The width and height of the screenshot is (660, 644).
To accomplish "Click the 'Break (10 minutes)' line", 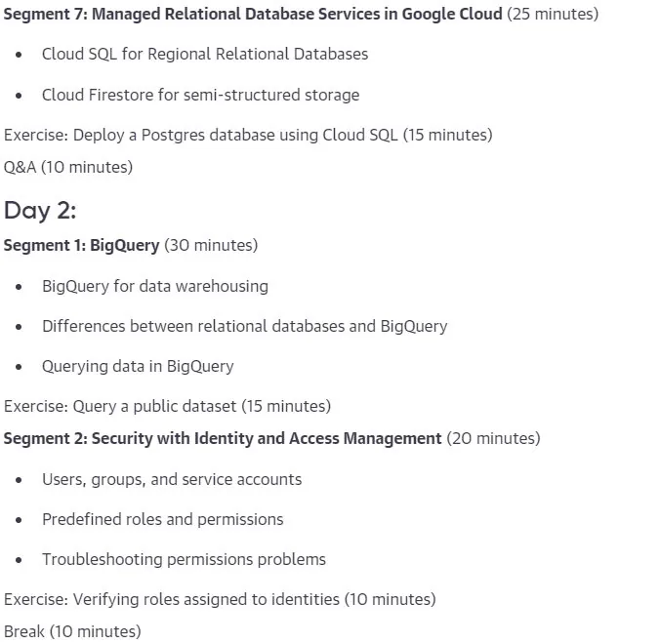I will [72, 631].
